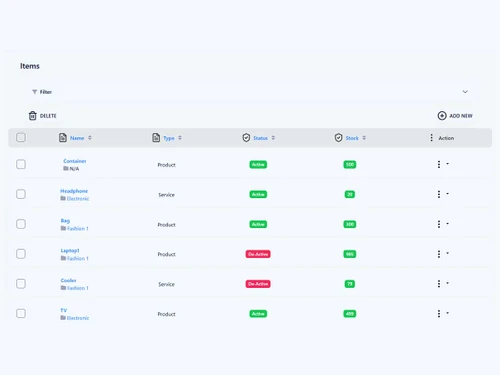Click sort arrows next to Type column

click(x=180, y=138)
